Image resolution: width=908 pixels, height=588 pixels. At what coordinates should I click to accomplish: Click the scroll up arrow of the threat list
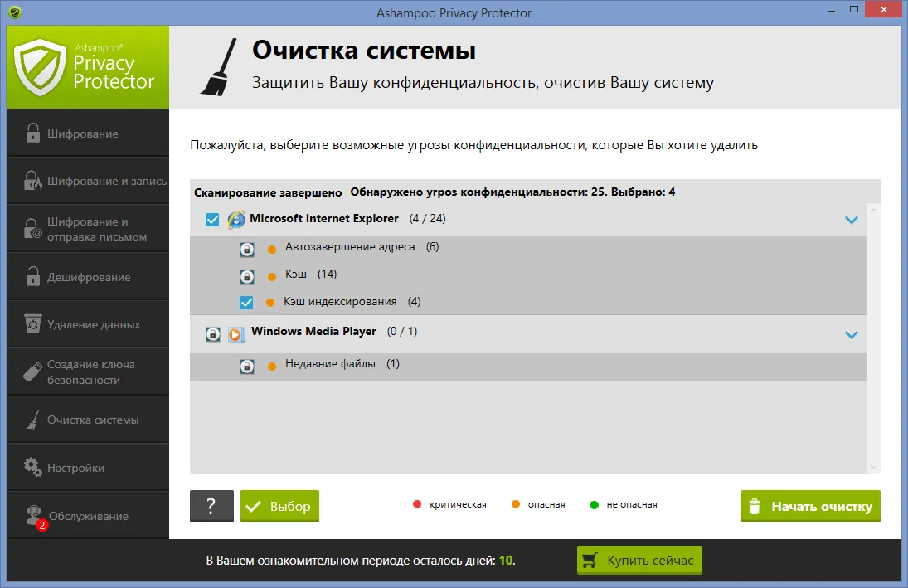point(874,211)
